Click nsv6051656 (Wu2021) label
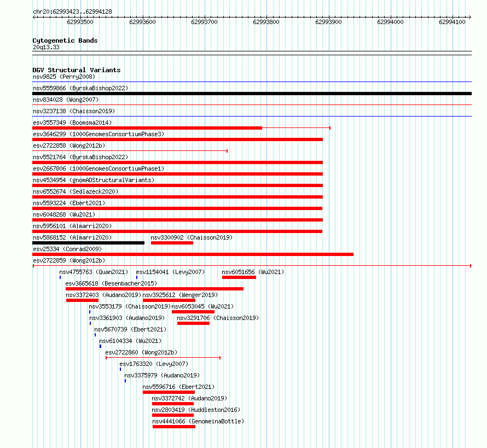Image resolution: width=487 pixels, height=448 pixels. 253,272
